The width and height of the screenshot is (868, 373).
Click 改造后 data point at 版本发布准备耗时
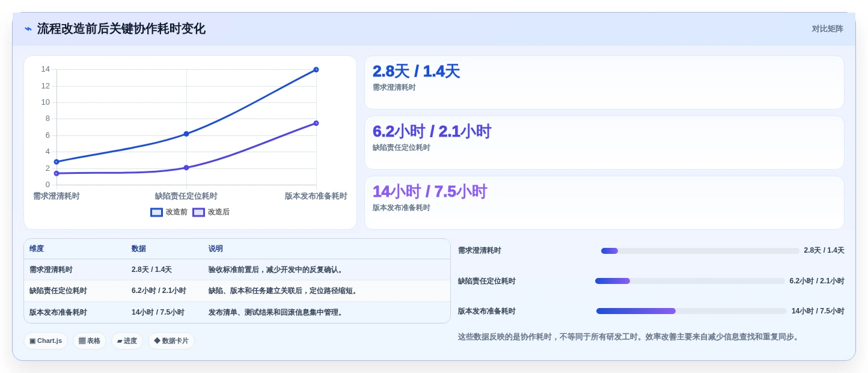(316, 123)
